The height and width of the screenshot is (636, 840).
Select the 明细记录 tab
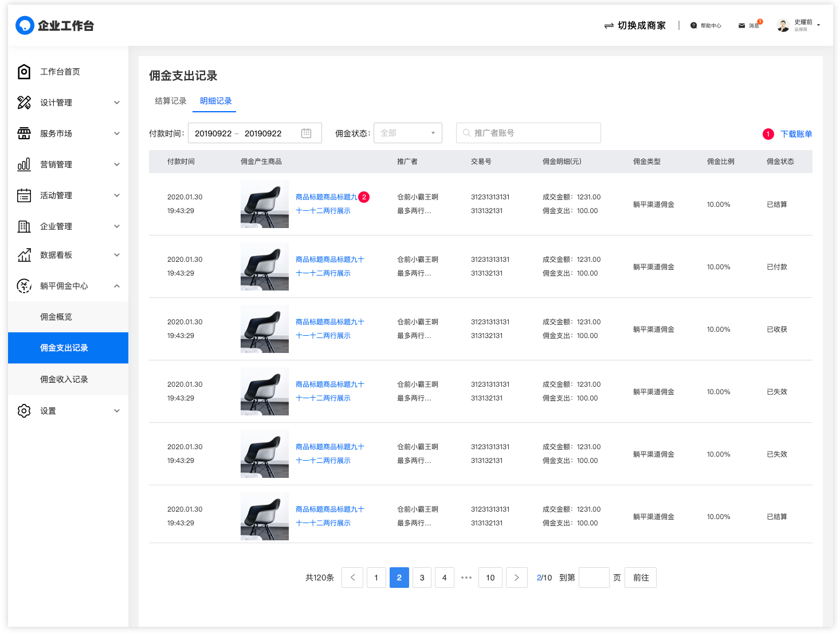pyautogui.click(x=216, y=101)
